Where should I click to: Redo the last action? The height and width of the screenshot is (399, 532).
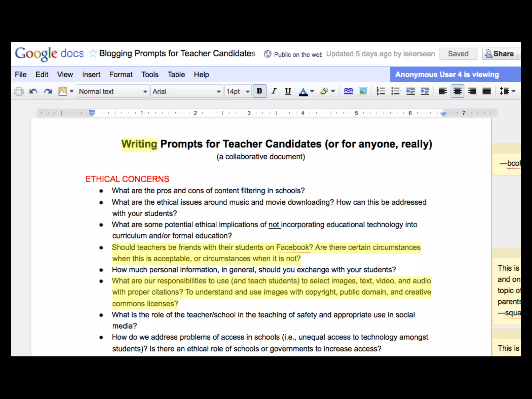click(x=48, y=91)
